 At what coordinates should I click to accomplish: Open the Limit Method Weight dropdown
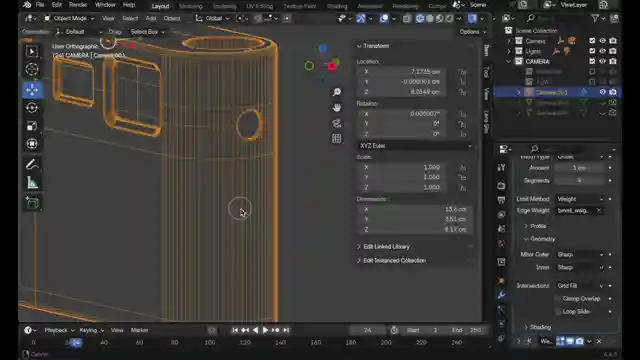580,199
